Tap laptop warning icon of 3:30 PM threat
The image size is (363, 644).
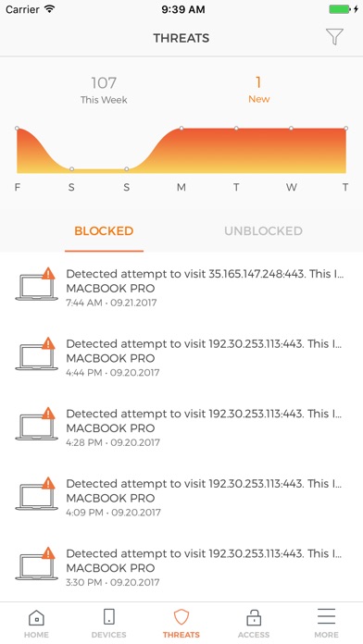[x=36, y=563]
